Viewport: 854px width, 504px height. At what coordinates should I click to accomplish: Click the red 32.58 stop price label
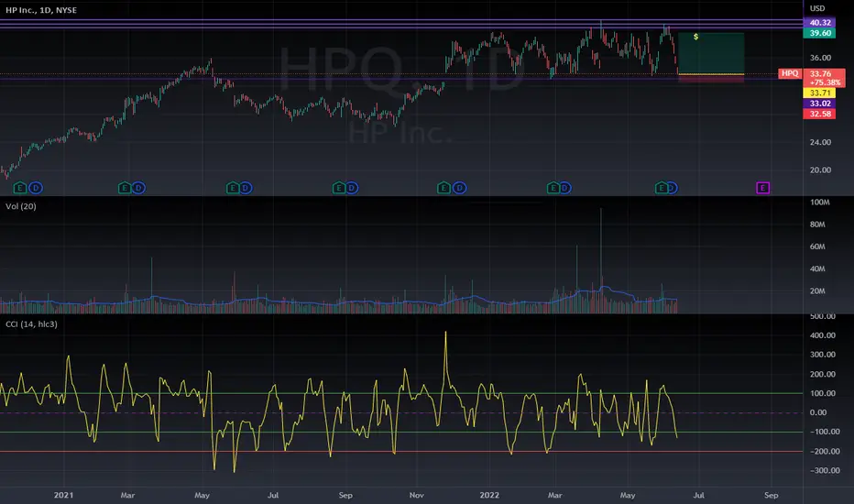[820, 114]
